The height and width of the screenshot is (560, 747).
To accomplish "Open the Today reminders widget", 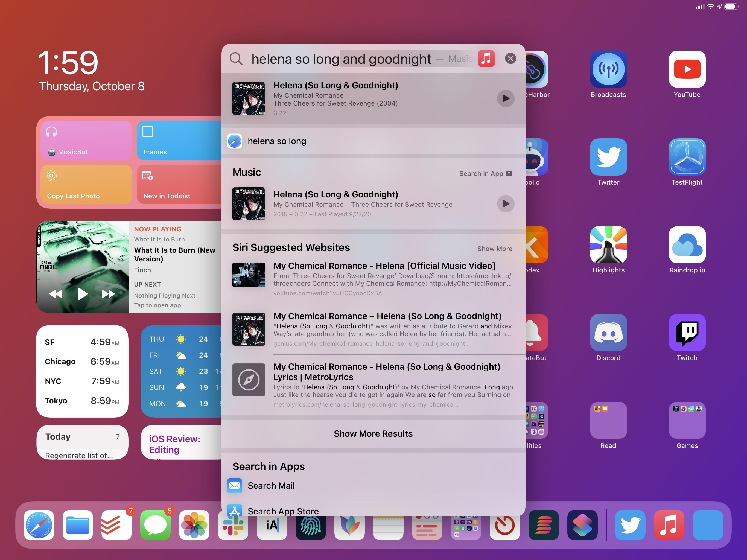I will pyautogui.click(x=82, y=442).
